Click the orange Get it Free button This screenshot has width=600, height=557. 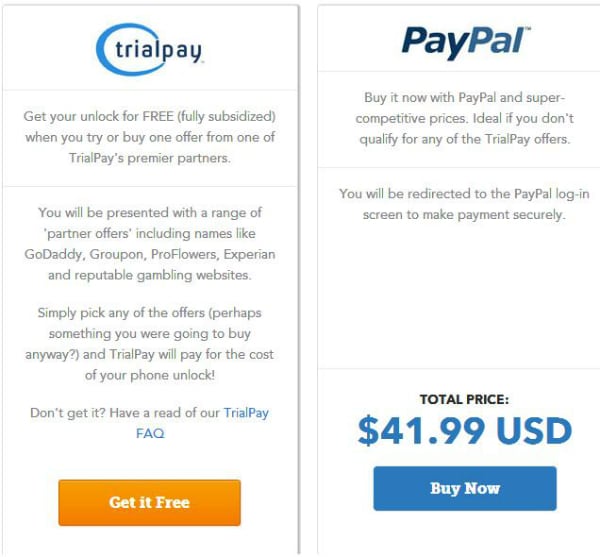150,502
